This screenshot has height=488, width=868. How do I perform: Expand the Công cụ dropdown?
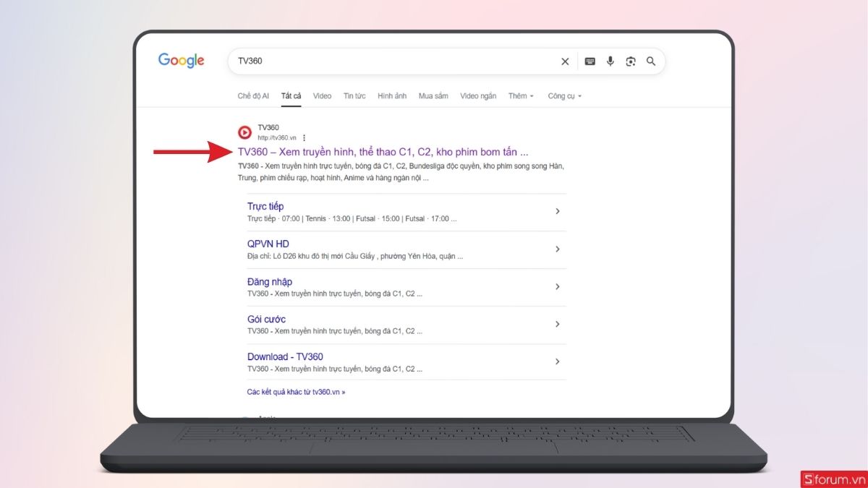[x=564, y=96]
